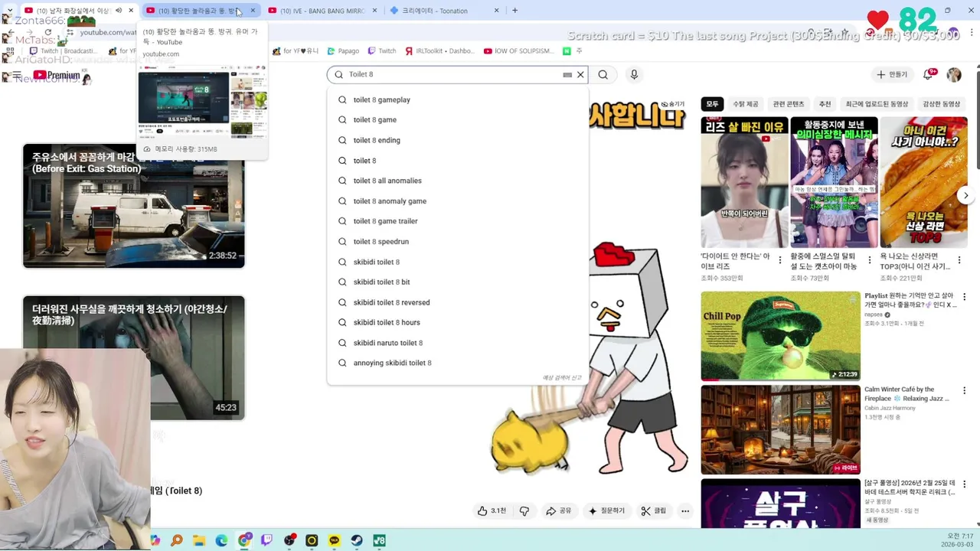Launch Twitch from the taskbar
Screen dimensions: 980x551
pos(266,540)
